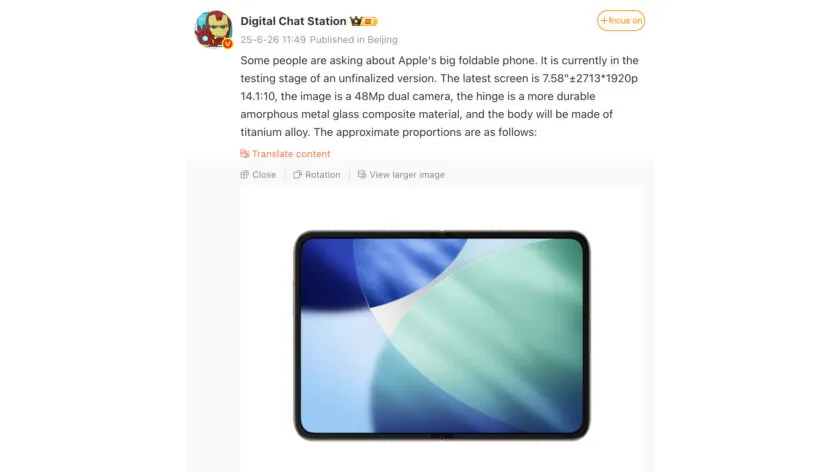Open Digital Chat Station's Iron Man avatar
Viewport: 840px width, 472px height.
tap(213, 29)
